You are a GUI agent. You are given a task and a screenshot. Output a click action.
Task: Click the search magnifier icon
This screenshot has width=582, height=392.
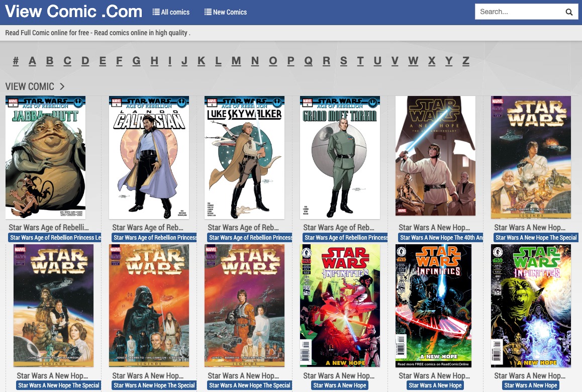point(568,12)
